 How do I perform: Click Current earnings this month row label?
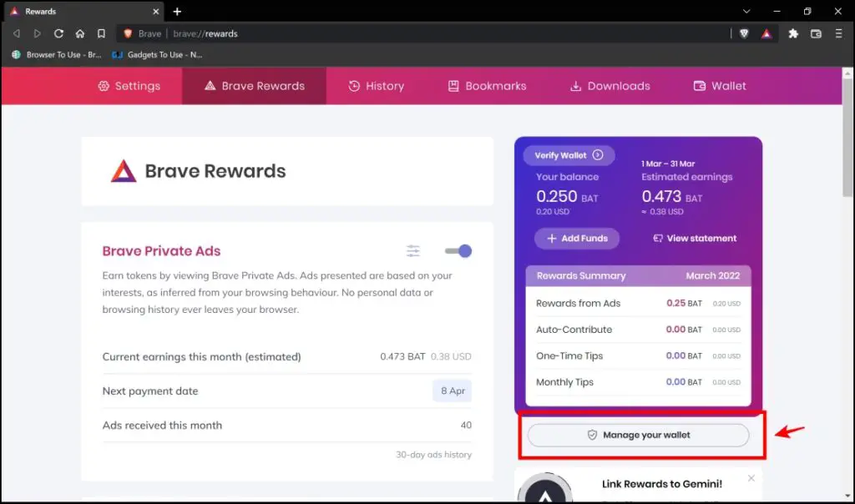pyautogui.click(x=202, y=357)
